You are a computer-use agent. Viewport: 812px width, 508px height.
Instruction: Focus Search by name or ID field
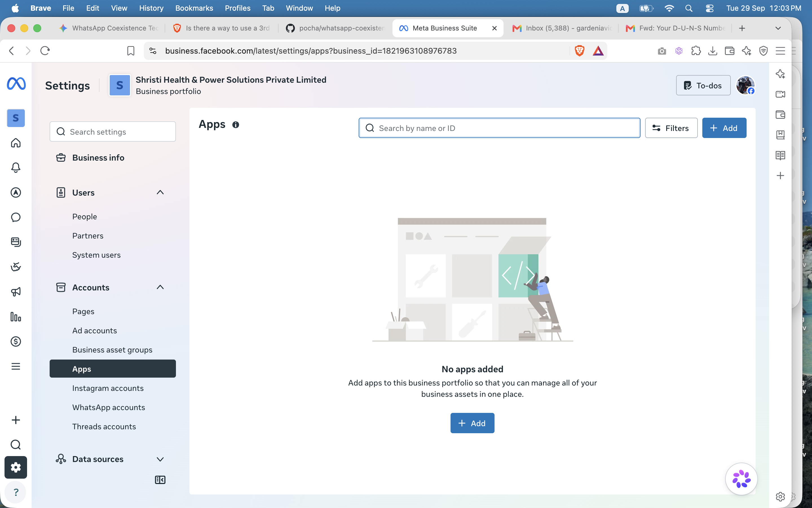coord(499,128)
